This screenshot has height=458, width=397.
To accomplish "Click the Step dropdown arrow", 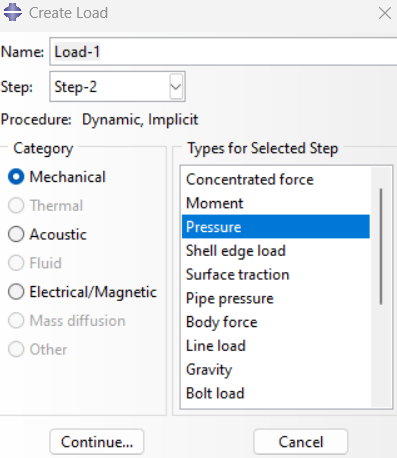I will [176, 87].
